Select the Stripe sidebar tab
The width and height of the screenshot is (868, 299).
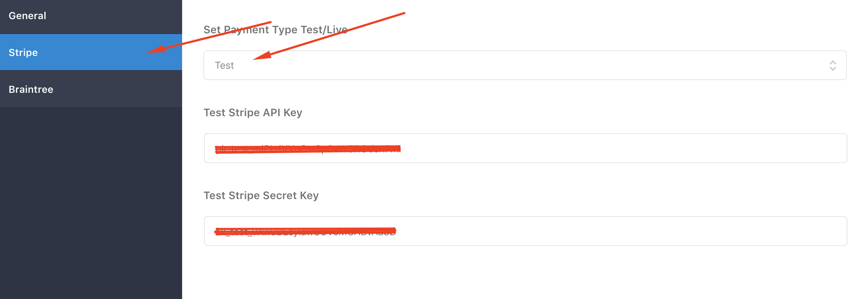pyautogui.click(x=23, y=52)
